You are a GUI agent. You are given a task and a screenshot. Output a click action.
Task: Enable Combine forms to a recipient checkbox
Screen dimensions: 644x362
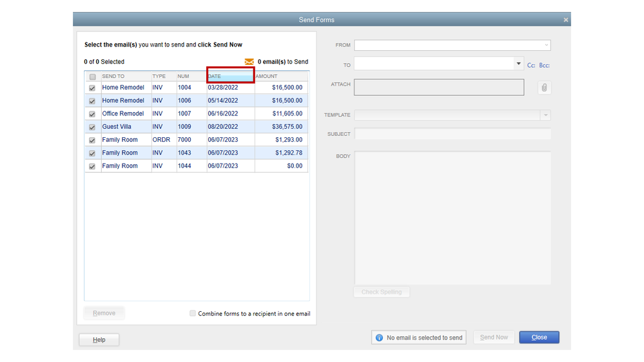192,313
